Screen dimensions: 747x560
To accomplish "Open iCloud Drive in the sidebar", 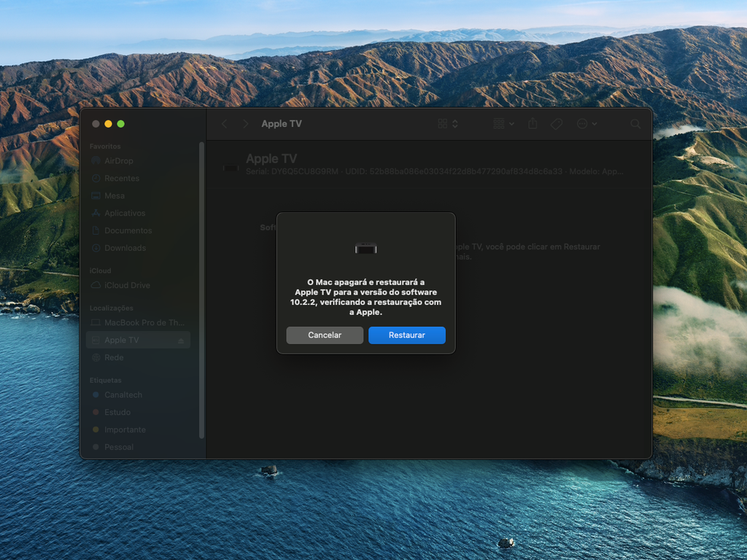I will pyautogui.click(x=138, y=285).
